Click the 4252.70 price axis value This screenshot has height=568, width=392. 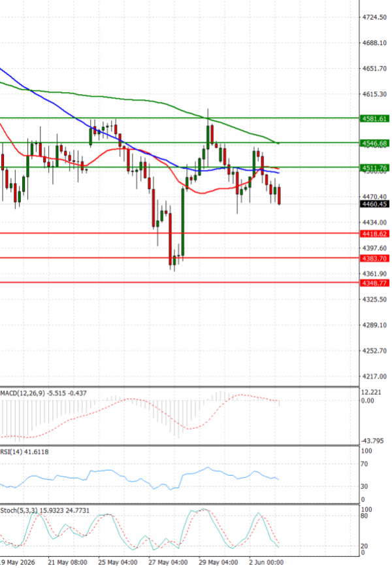pyautogui.click(x=374, y=351)
